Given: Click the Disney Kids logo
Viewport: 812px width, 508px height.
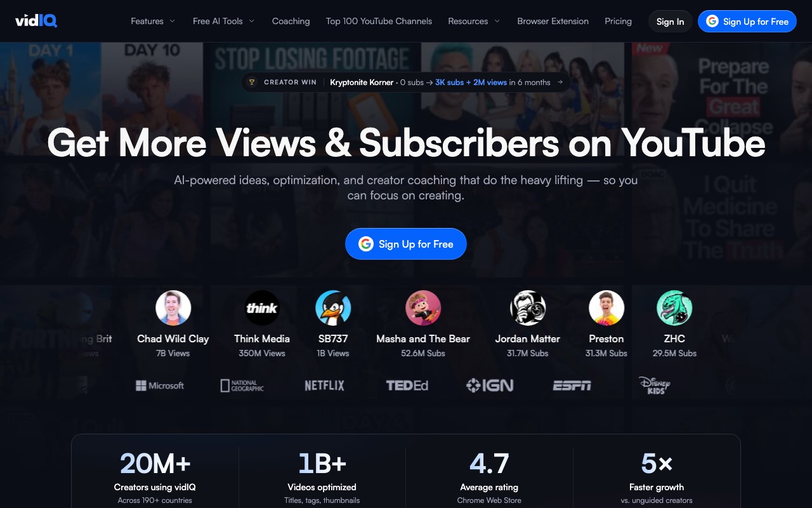Looking at the screenshot, I should (x=655, y=385).
